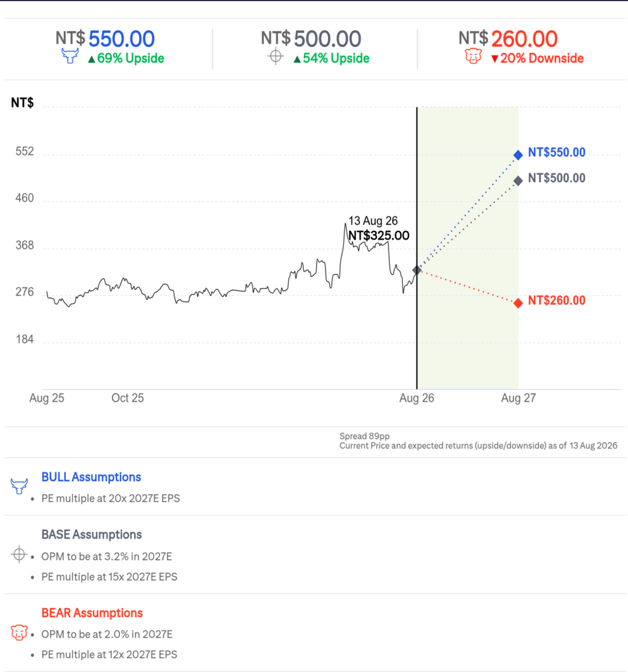Select the grey NT$500.00 diamond marker
The image size is (628, 672).
[519, 181]
